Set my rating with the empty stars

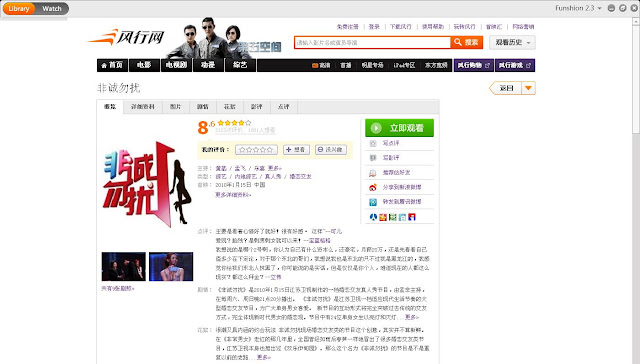pyautogui.click(x=256, y=150)
